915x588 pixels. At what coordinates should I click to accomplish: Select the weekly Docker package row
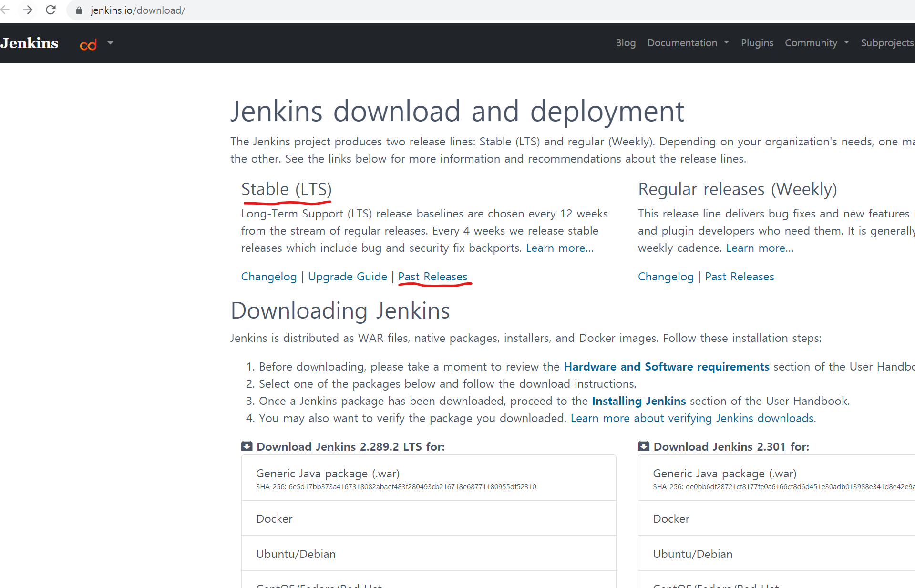click(x=777, y=518)
